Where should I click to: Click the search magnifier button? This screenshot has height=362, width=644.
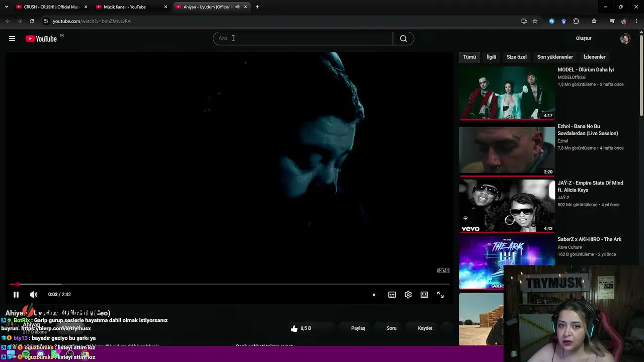404,39
